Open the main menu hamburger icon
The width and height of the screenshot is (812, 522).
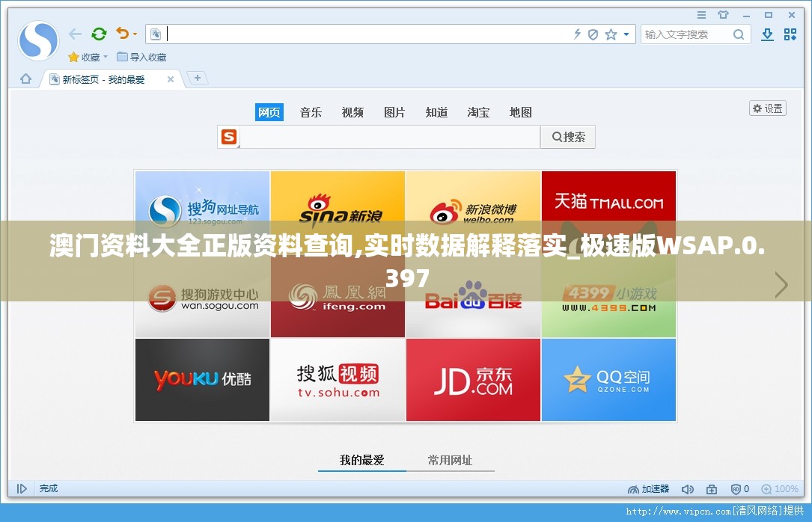click(702, 15)
